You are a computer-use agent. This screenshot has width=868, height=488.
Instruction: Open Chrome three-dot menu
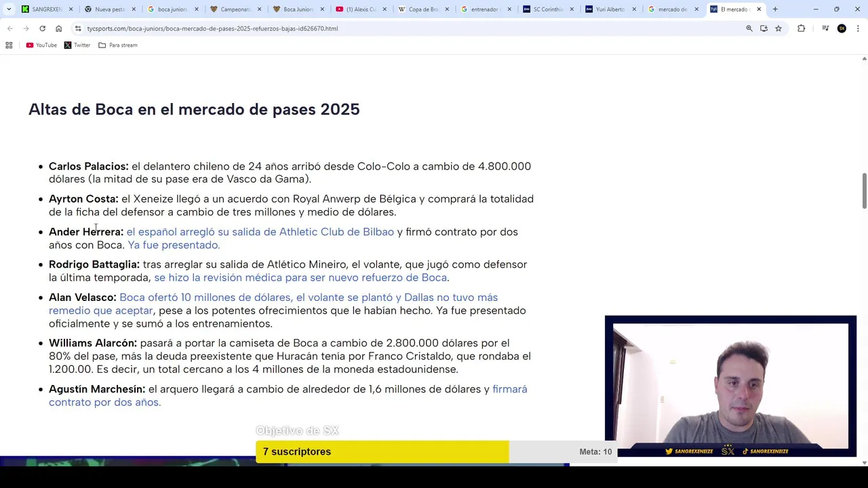[859, 28]
